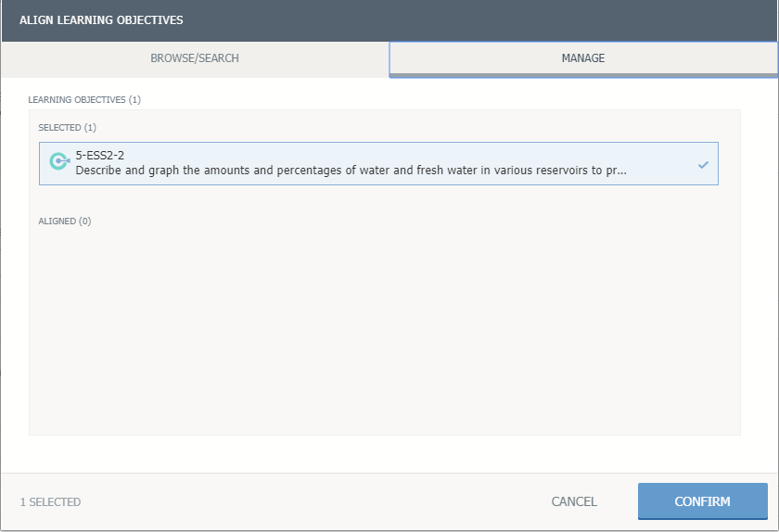Click the '1 Selected' counter in footer

click(x=50, y=502)
